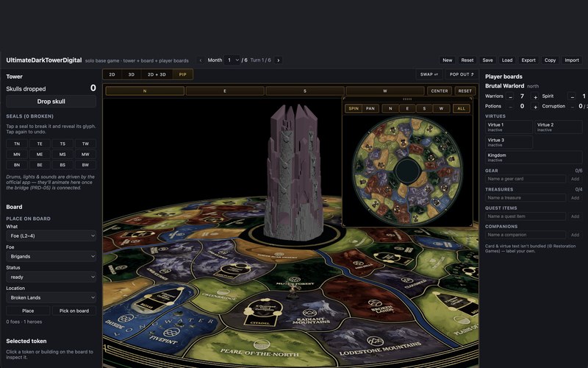Break the MN seal
This screenshot has height=368, width=588.
pyautogui.click(x=17, y=155)
